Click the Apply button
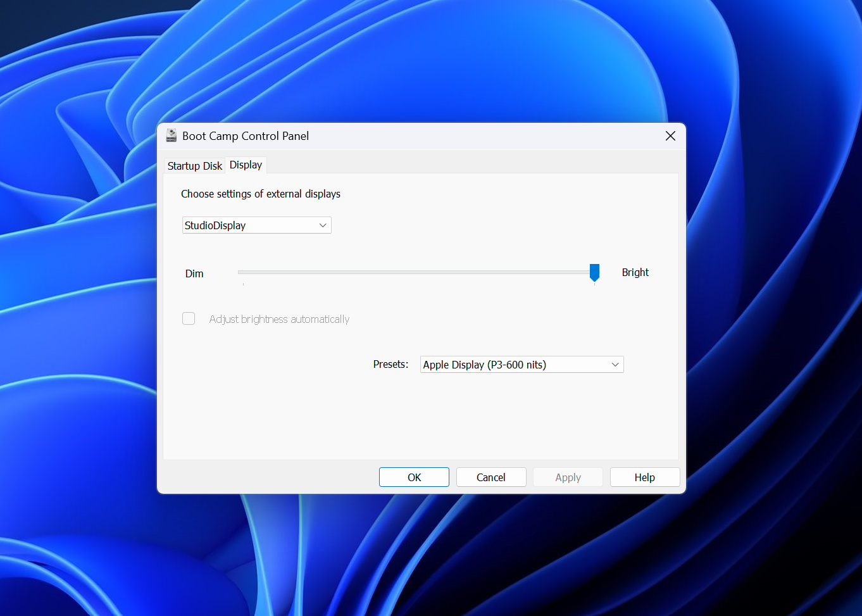 pos(568,477)
